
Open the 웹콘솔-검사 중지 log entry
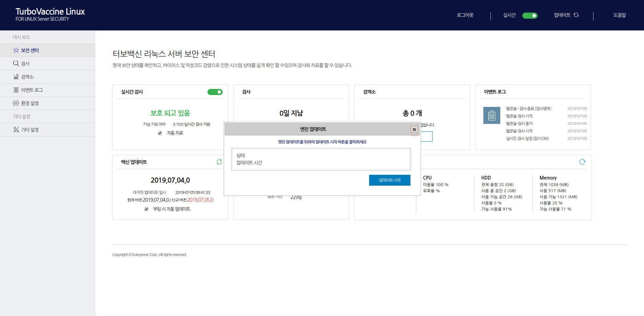click(519, 124)
